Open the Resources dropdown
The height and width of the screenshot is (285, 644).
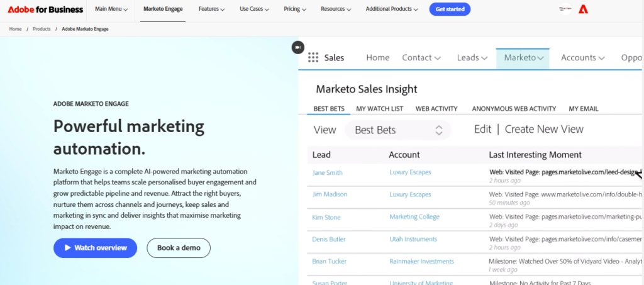(x=336, y=9)
